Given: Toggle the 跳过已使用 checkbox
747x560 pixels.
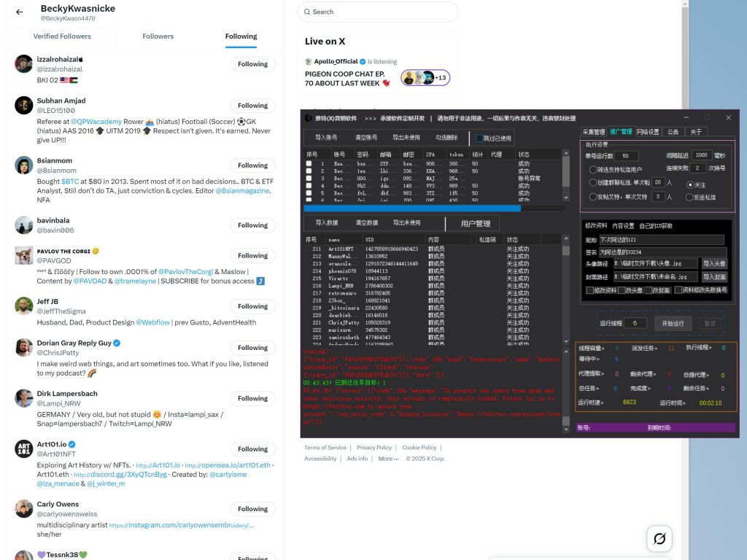Looking at the screenshot, I should pos(479,139).
